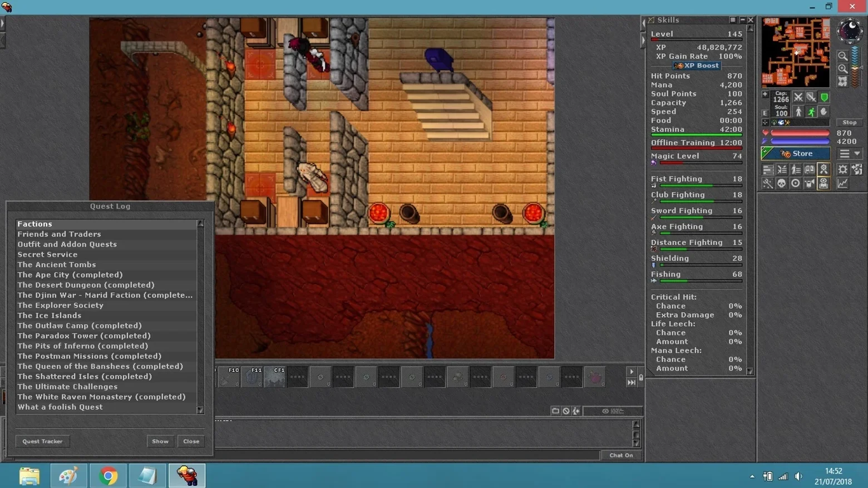This screenshot has height=488, width=868.
Task: Click the logout arrow icon
Action: [857, 170]
